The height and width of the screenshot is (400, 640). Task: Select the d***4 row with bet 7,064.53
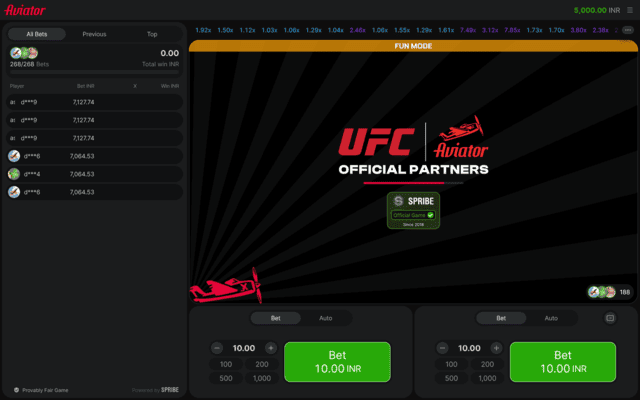click(x=94, y=174)
